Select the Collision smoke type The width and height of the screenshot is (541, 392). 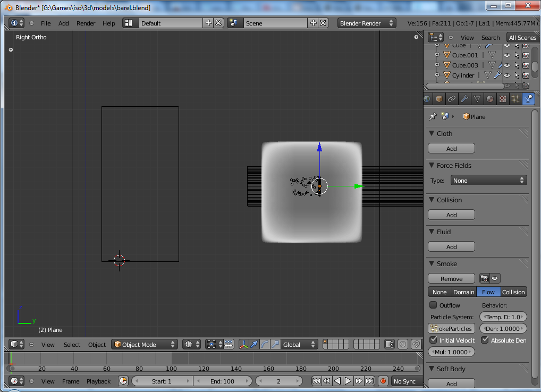click(x=513, y=292)
